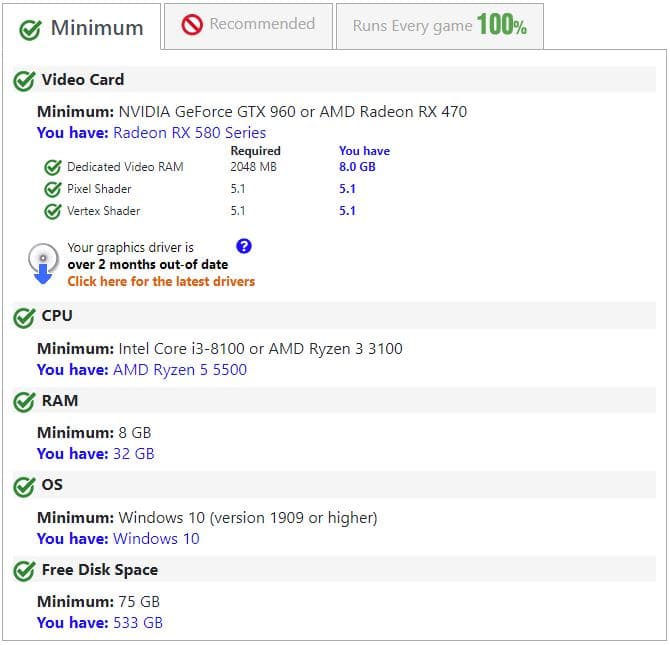Viewport: 670px width, 645px height.
Task: Open the Runs Every game 100% tab
Action: (x=440, y=26)
